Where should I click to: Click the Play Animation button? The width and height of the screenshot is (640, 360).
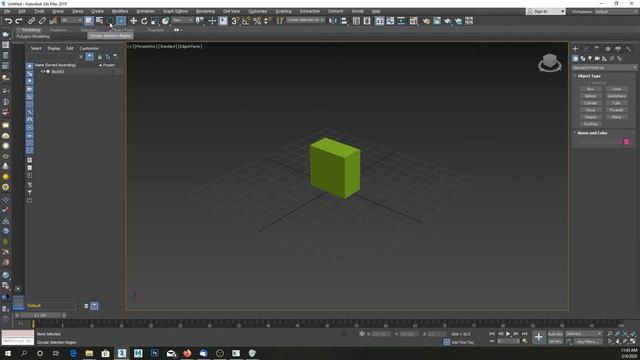click(508, 334)
